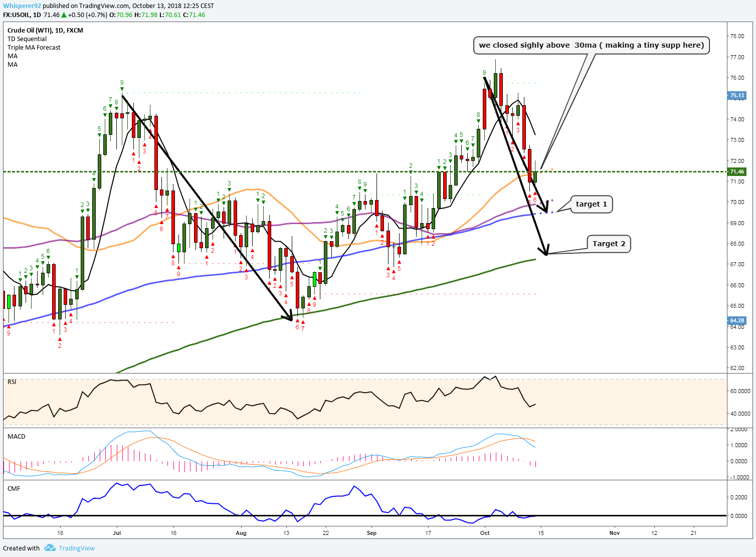Open the TradingView link in the footer
The width and height of the screenshot is (756, 557).
[x=77, y=548]
